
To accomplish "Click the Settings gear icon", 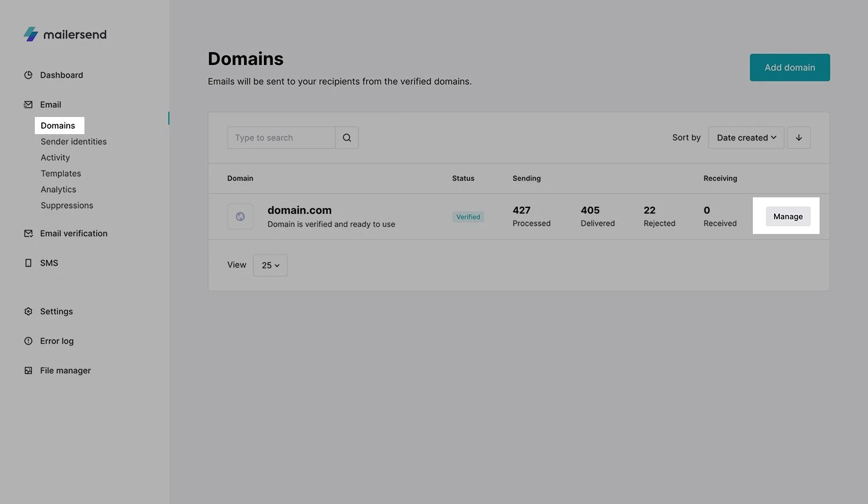I will pos(28,311).
